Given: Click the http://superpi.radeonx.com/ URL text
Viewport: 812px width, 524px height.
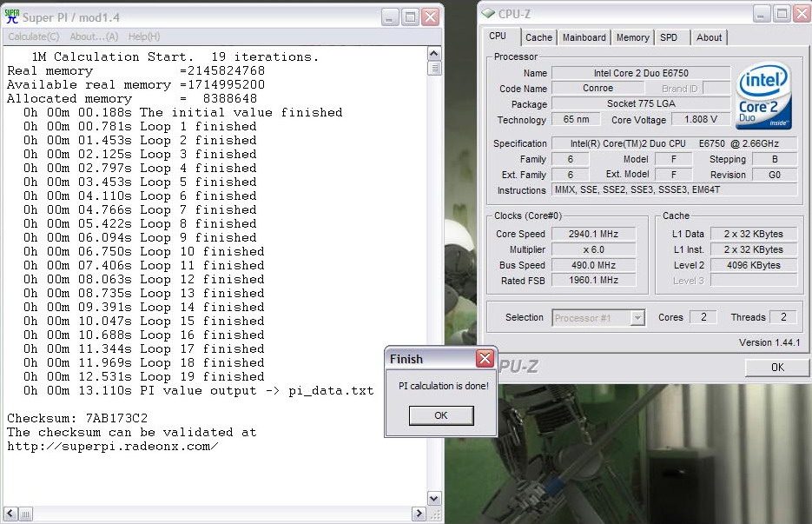Looking at the screenshot, I should (x=112, y=447).
